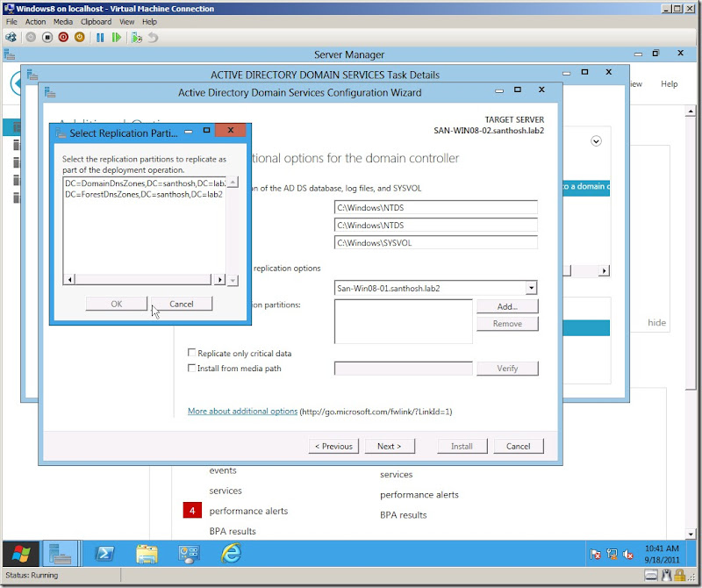Viewport: 702px width, 588px height.
Task: Take a VM snapshot via toolbar icon
Action: [136, 38]
